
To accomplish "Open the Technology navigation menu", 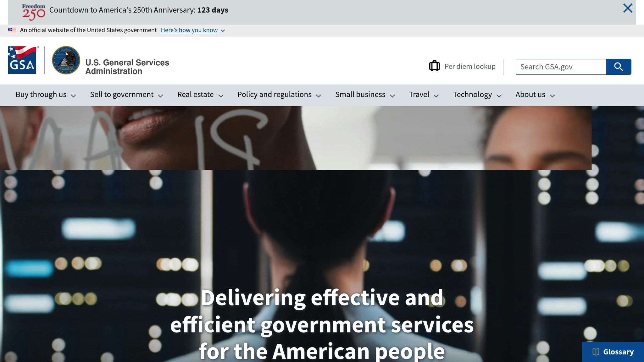I will [477, 95].
